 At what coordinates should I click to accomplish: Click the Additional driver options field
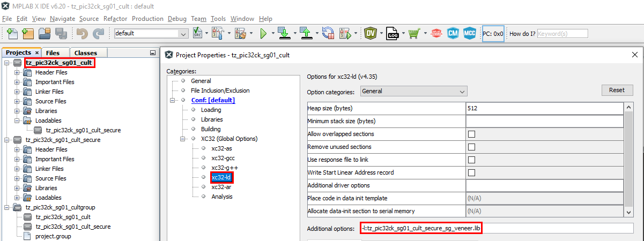pos(544,185)
